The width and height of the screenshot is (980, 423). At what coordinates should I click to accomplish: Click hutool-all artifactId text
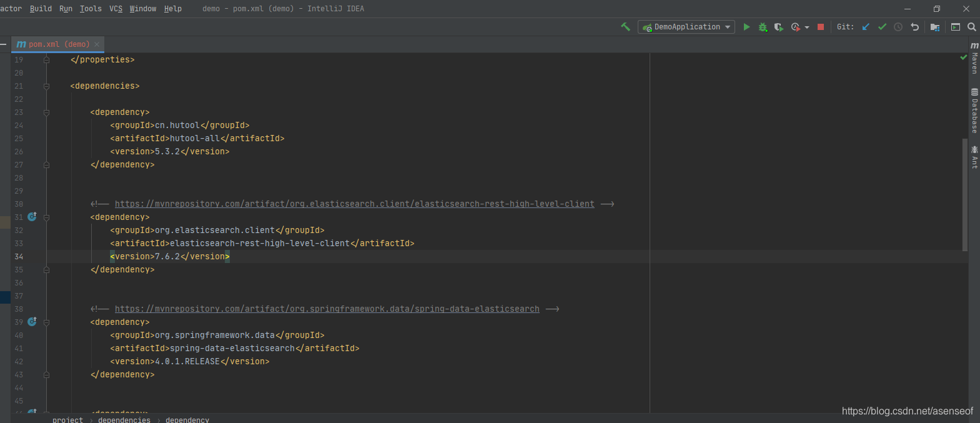point(195,139)
